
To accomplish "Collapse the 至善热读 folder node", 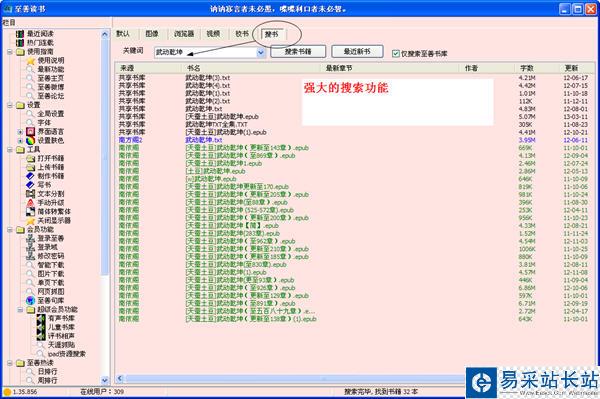I will click(10, 363).
